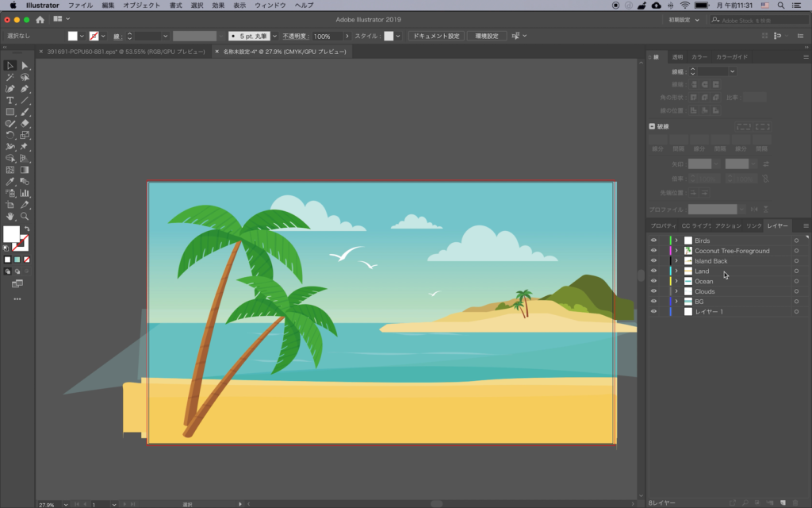Select the Type tool
The image size is (812, 508).
[x=10, y=101]
